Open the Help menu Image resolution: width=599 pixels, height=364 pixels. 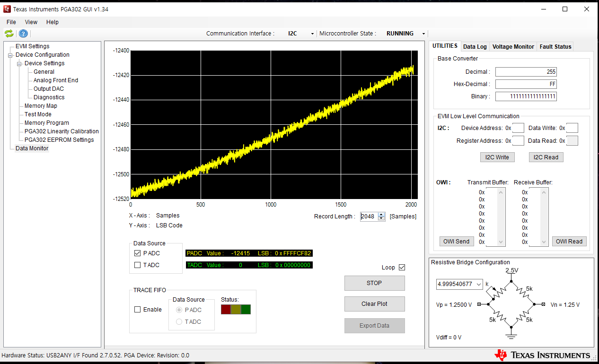point(53,22)
